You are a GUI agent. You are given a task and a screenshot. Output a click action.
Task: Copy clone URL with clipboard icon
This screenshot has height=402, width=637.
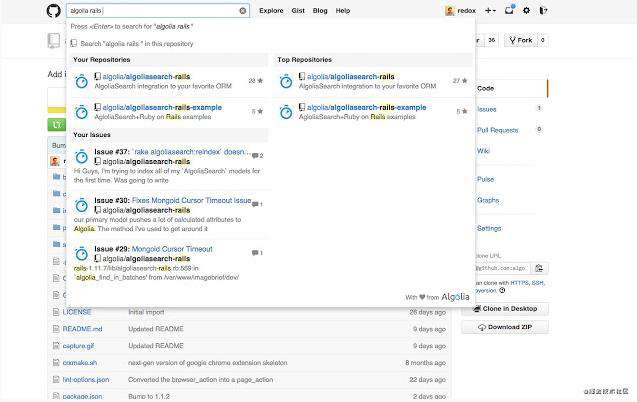(539, 268)
